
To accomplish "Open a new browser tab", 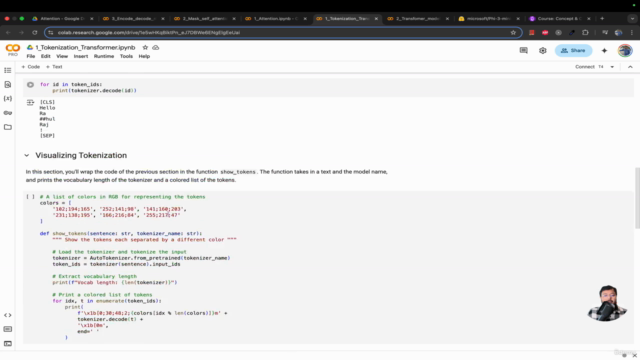I will [602, 18].
